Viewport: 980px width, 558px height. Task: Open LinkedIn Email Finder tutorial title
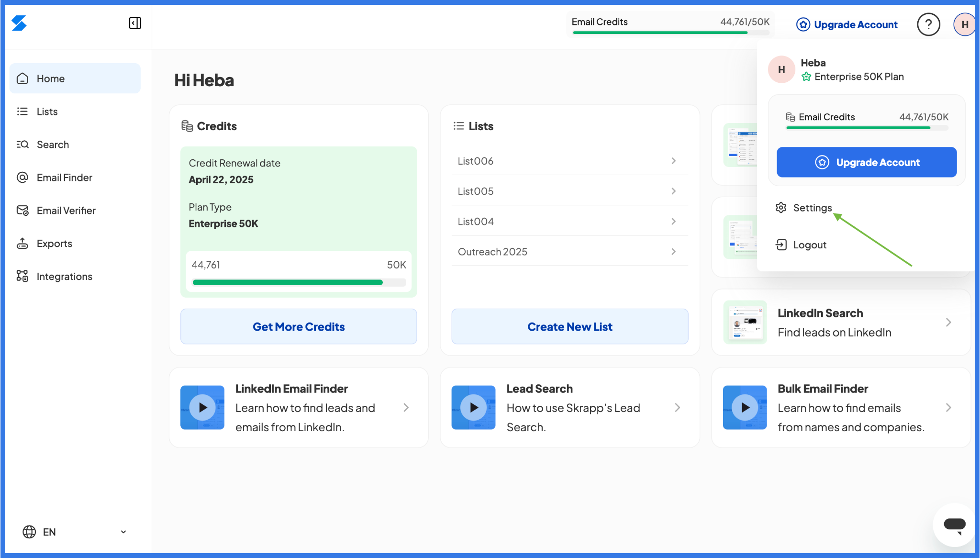click(291, 389)
